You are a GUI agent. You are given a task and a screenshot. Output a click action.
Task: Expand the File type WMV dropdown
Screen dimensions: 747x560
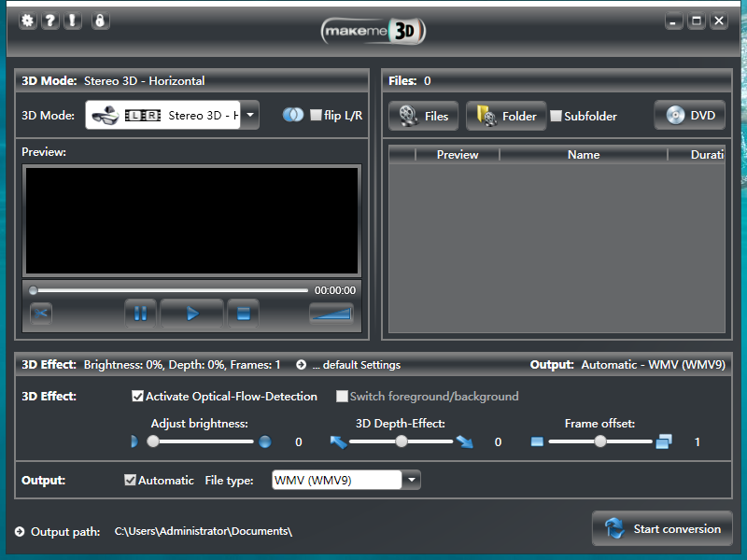(411, 481)
